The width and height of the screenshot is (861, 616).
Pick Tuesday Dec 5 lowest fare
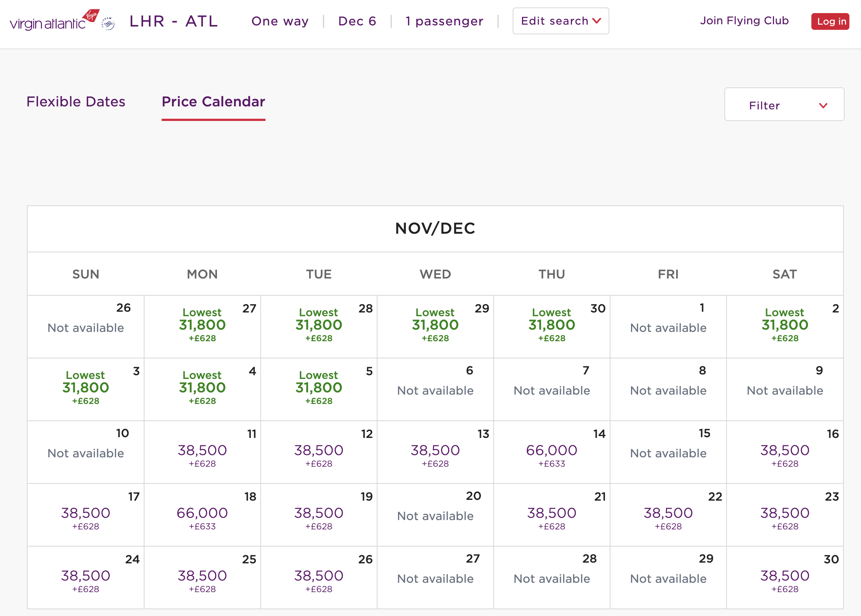318,389
